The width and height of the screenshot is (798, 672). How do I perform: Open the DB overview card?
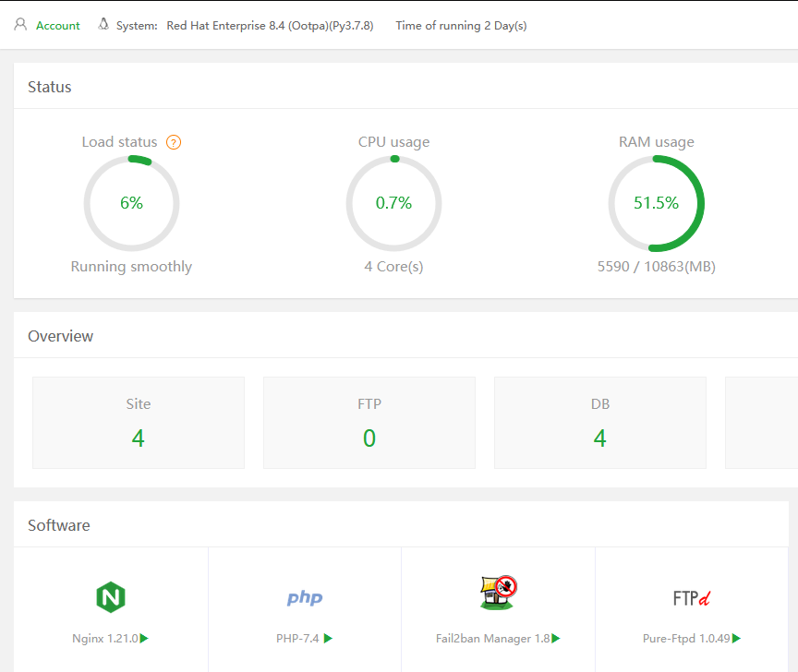click(x=600, y=423)
